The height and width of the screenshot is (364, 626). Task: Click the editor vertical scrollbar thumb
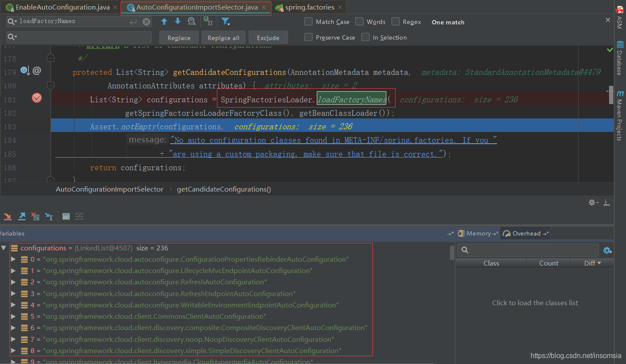click(611, 95)
